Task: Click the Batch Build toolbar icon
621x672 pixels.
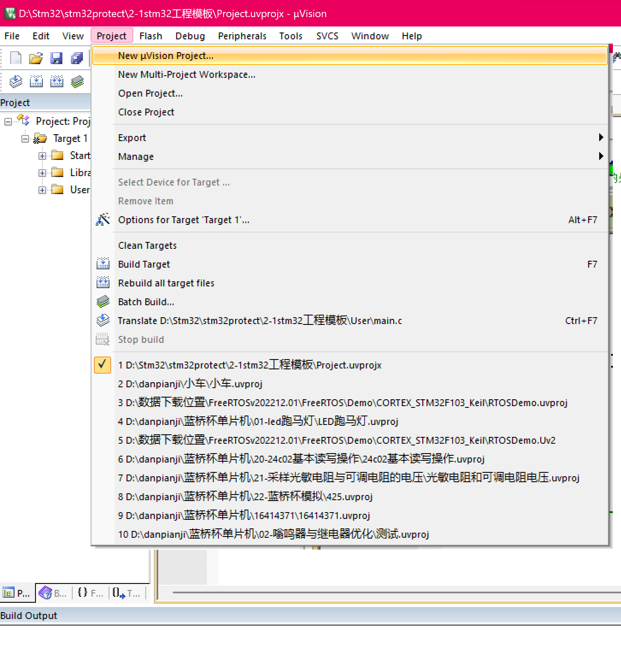Action: (77, 81)
